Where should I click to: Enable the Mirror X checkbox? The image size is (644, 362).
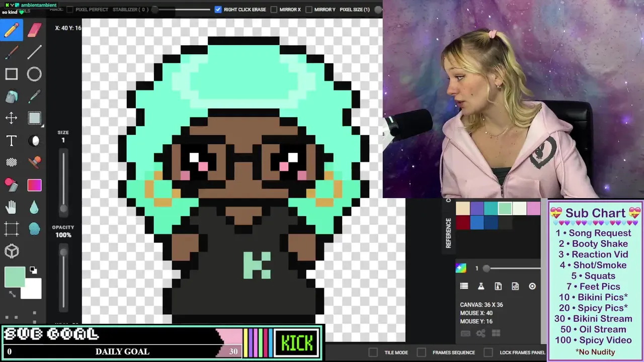tap(274, 10)
